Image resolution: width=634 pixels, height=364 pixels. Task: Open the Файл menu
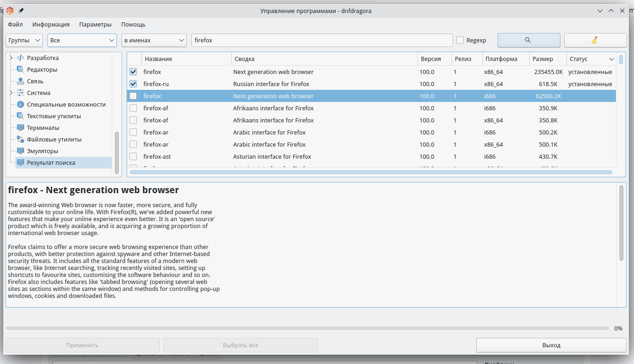click(15, 25)
